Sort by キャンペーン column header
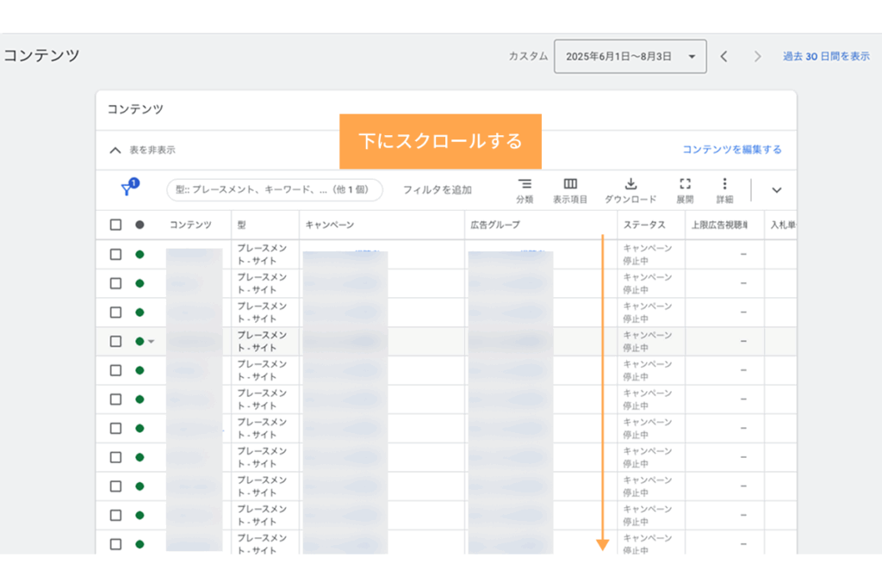Image resolution: width=882 pixels, height=588 pixels. [x=330, y=225]
